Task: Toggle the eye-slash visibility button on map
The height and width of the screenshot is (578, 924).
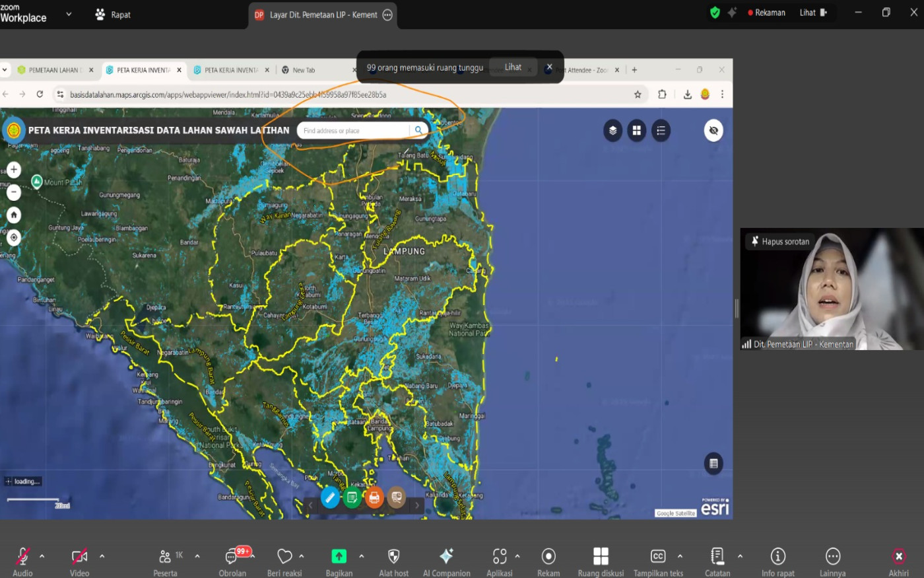Action: point(713,131)
